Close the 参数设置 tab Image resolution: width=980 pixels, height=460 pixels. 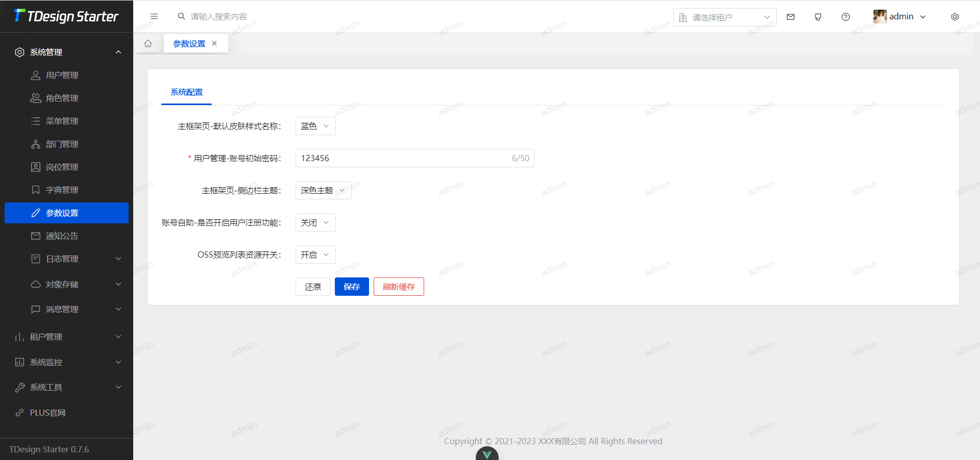(214, 43)
